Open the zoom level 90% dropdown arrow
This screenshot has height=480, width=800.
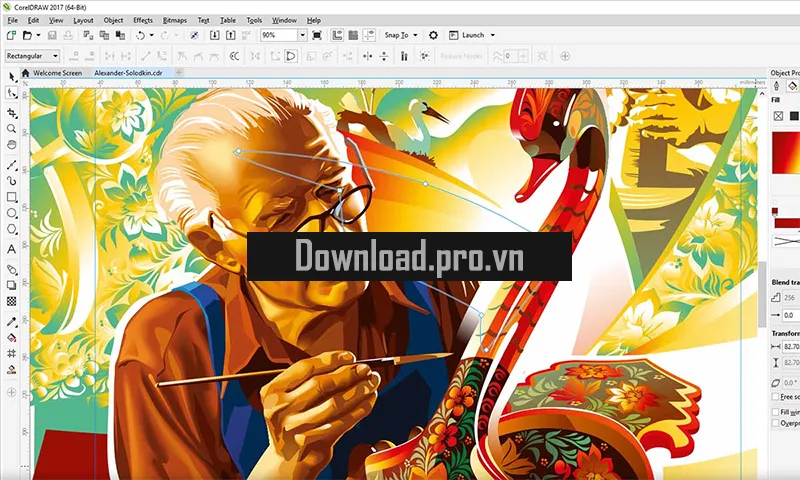(x=302, y=35)
